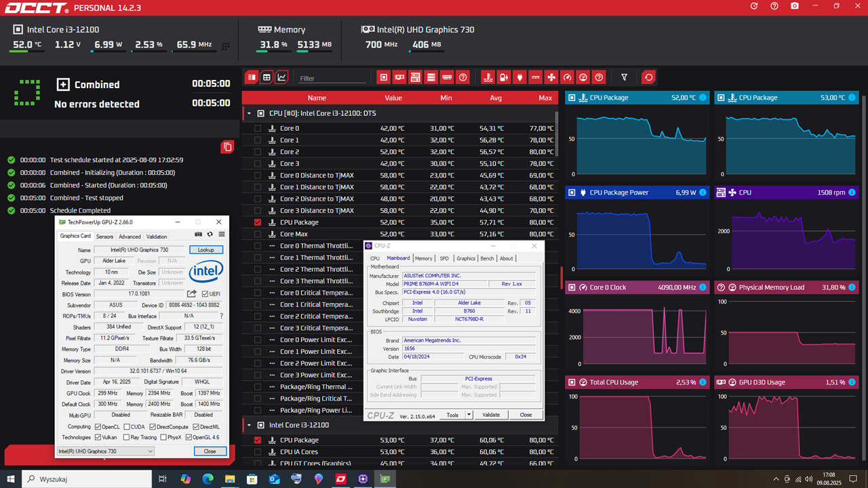This screenshot has height=488, width=868.
Task: Sort the sensor table by Name column
Action: point(317,98)
